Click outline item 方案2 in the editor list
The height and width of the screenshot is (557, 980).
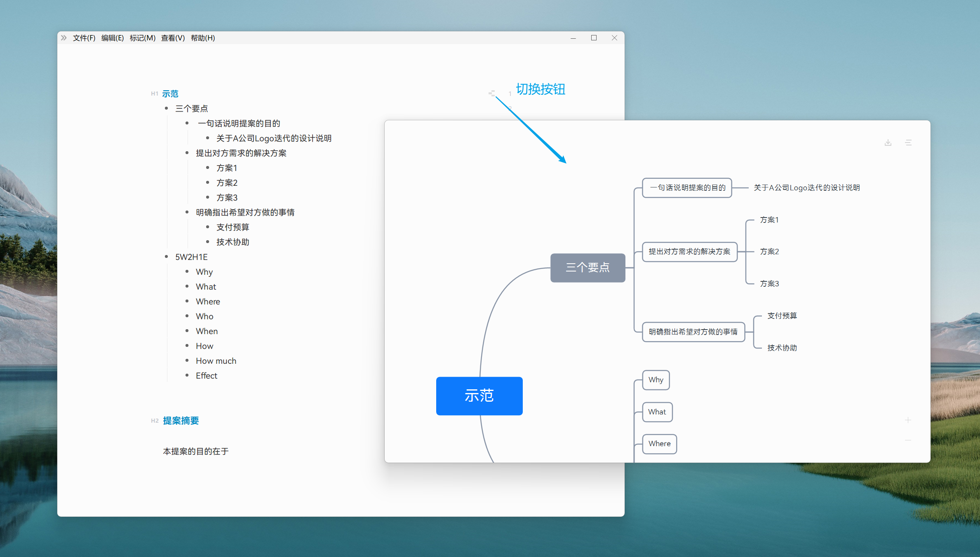pyautogui.click(x=227, y=183)
